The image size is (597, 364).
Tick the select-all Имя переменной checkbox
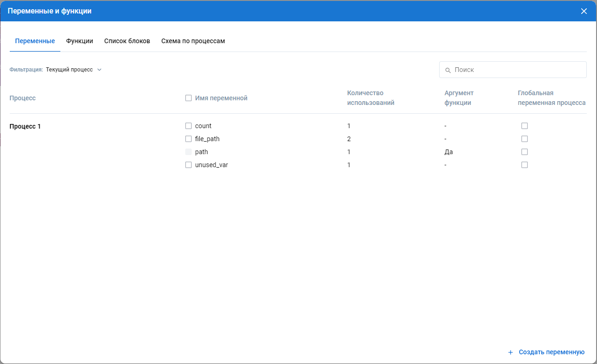pyautogui.click(x=188, y=98)
